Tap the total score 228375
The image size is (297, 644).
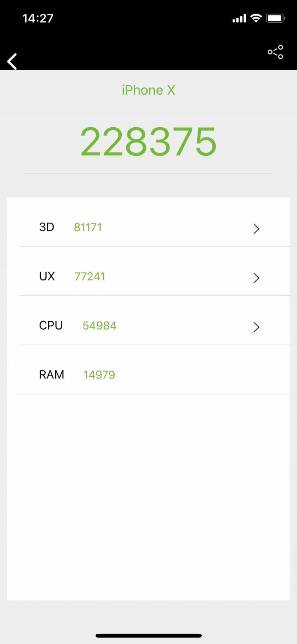click(x=148, y=141)
